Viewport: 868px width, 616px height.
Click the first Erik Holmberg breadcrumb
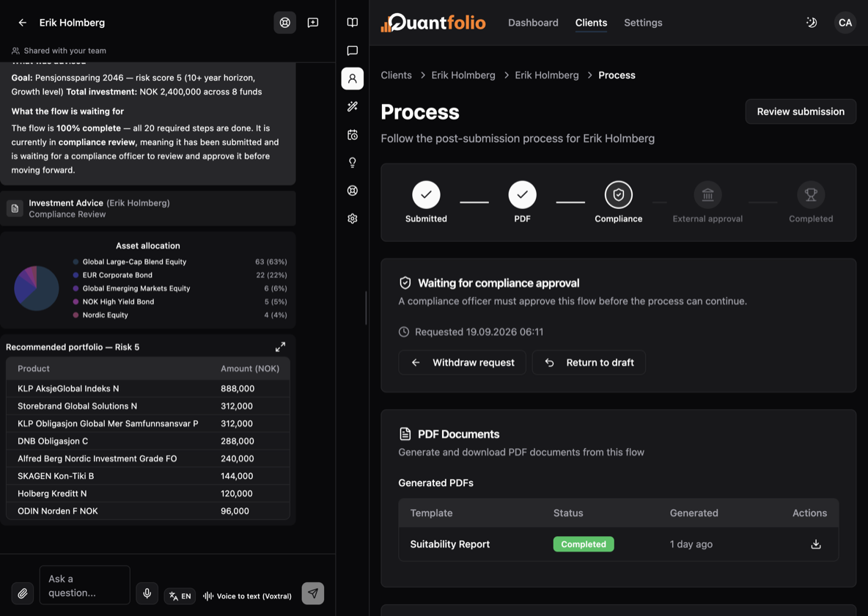point(463,76)
